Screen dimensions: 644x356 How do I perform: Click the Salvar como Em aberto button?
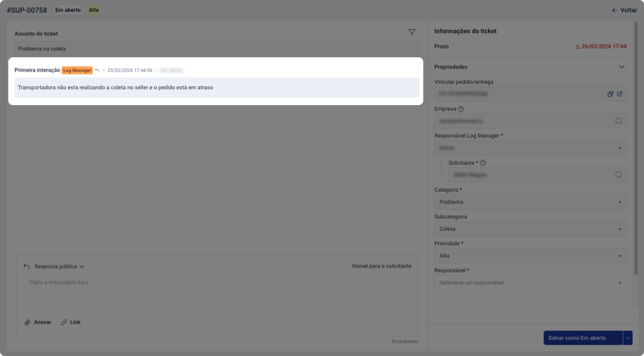click(582, 338)
